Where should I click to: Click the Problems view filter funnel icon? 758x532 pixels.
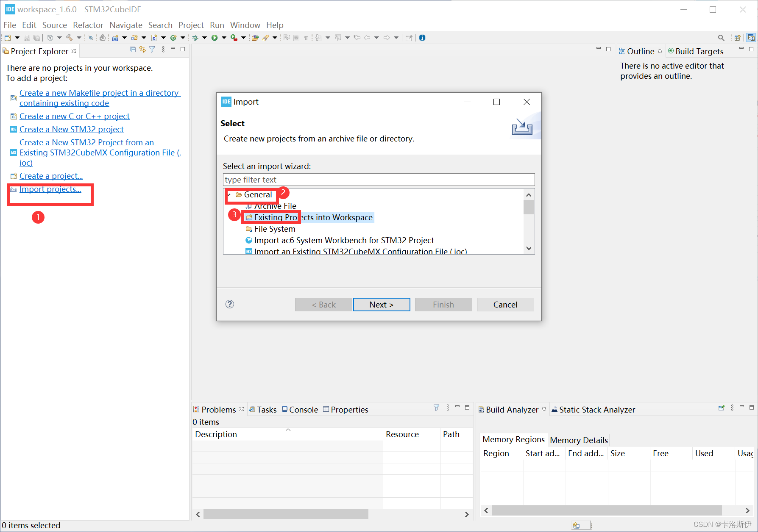pos(437,407)
